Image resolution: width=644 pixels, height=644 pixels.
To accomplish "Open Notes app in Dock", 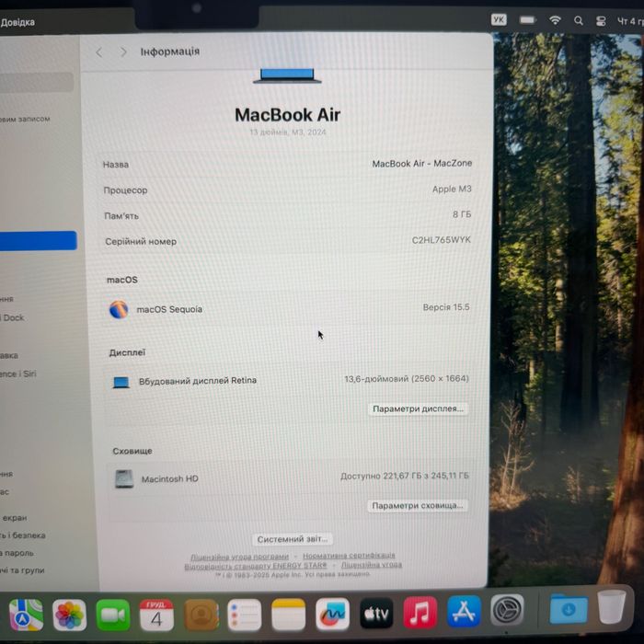I will click(288, 615).
